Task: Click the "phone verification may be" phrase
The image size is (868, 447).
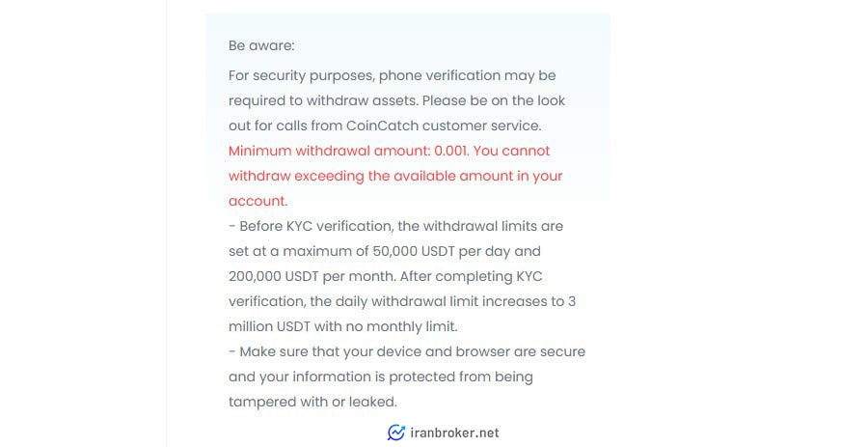Action: pos(467,76)
